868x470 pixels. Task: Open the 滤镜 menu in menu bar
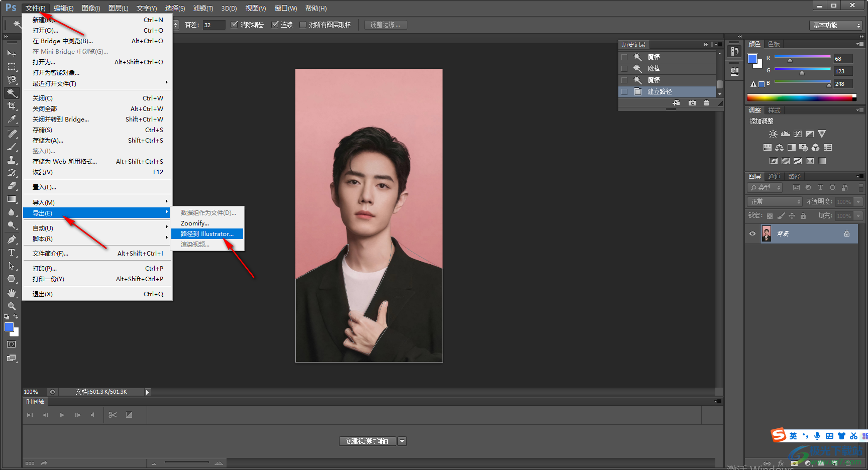203,8
